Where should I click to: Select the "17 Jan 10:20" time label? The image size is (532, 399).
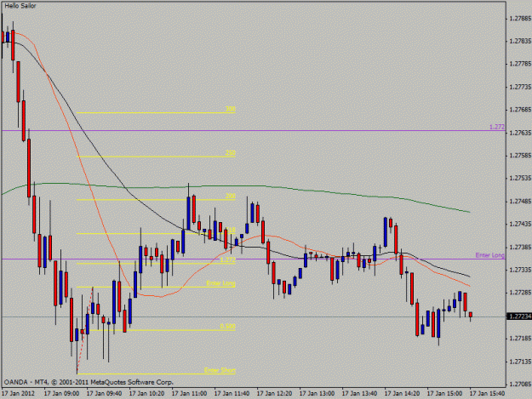[146, 394]
